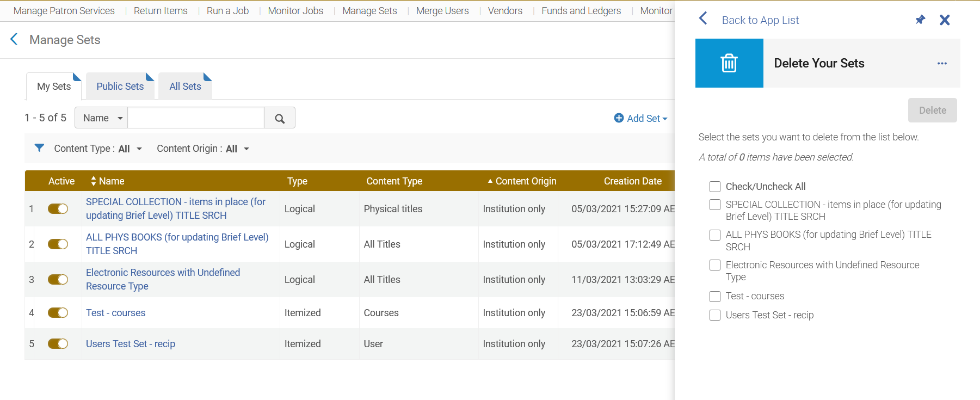Screen dimensions: 980x400
Task: Toggle Active for Electronic Resources set
Action: (x=58, y=279)
